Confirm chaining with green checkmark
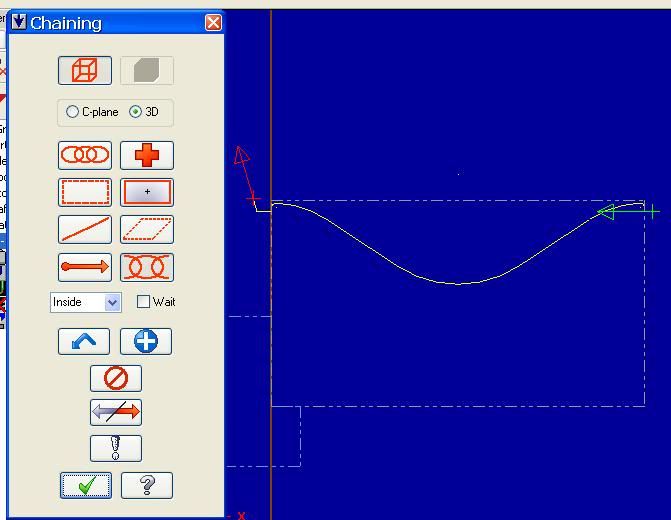Image resolution: width=671 pixels, height=520 pixels. click(86, 485)
